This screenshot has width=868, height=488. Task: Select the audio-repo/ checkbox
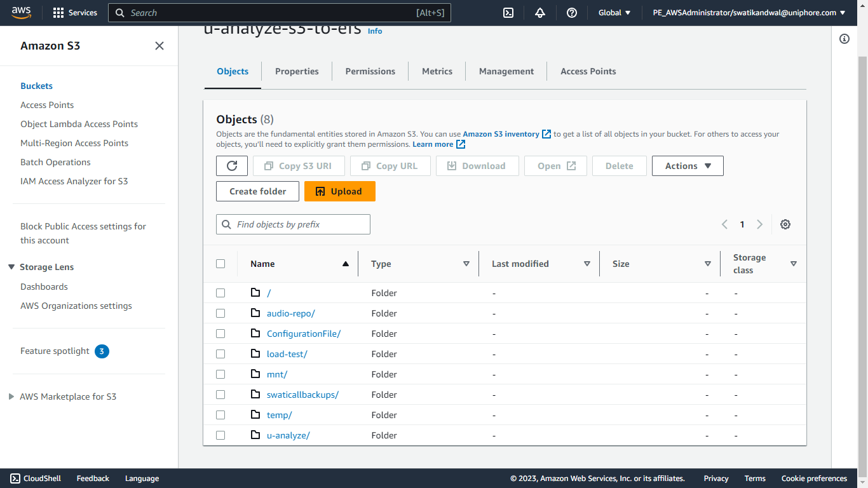[x=220, y=313]
